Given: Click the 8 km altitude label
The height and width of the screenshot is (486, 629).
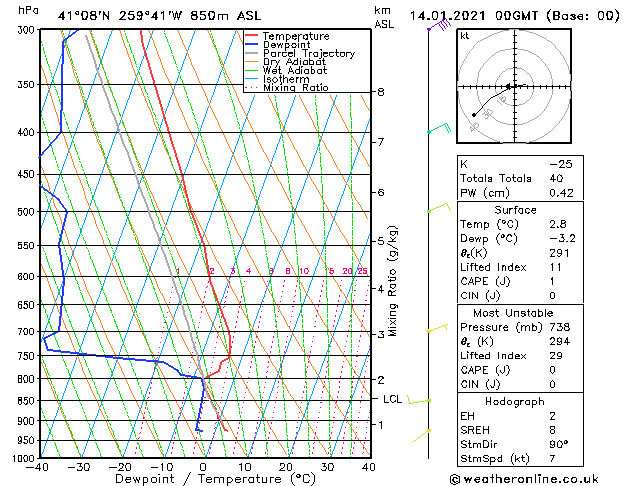Looking at the screenshot, I should [381, 92].
